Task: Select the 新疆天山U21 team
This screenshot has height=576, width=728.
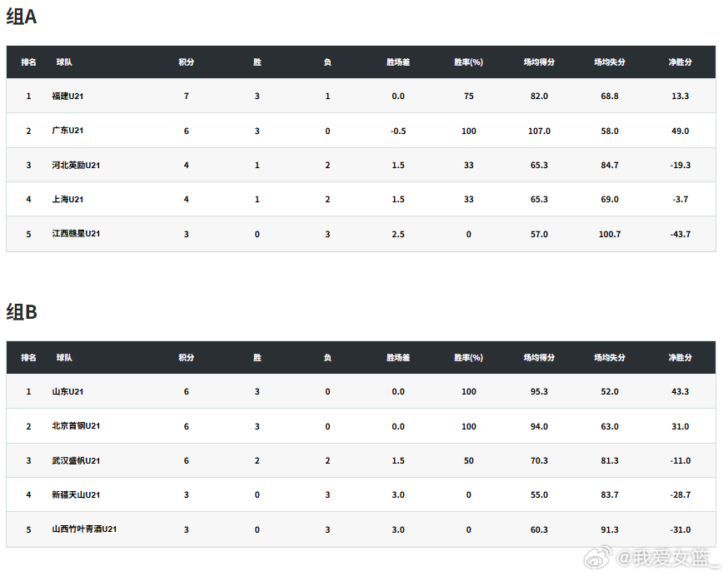Action: pyautogui.click(x=76, y=495)
